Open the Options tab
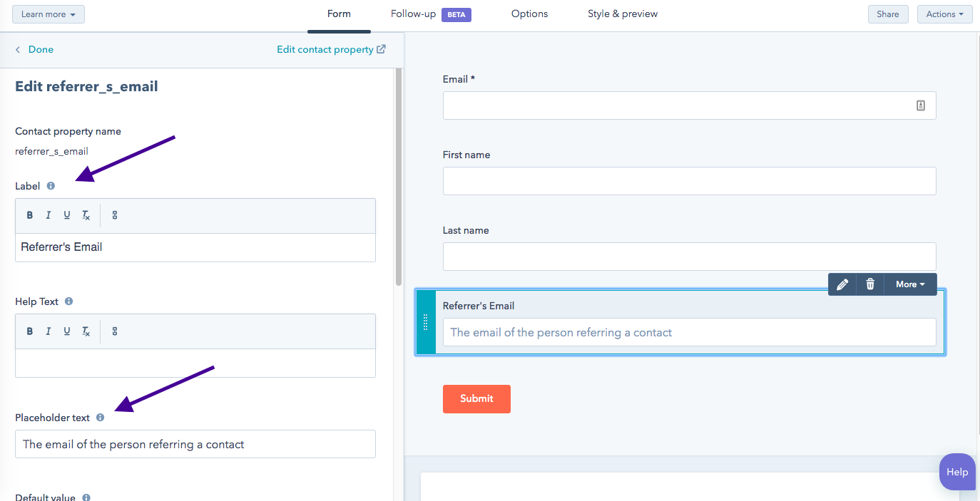This screenshot has height=501, width=980. pos(529,14)
